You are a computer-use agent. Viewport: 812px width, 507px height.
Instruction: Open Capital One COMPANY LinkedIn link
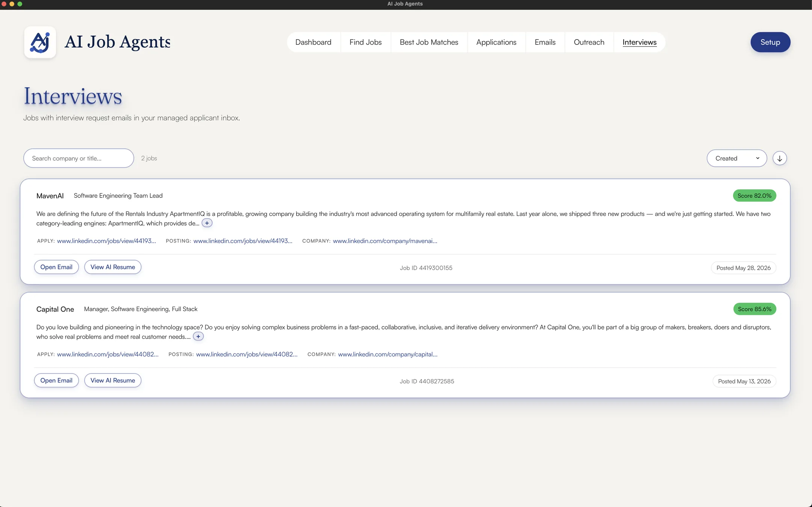tap(388, 355)
